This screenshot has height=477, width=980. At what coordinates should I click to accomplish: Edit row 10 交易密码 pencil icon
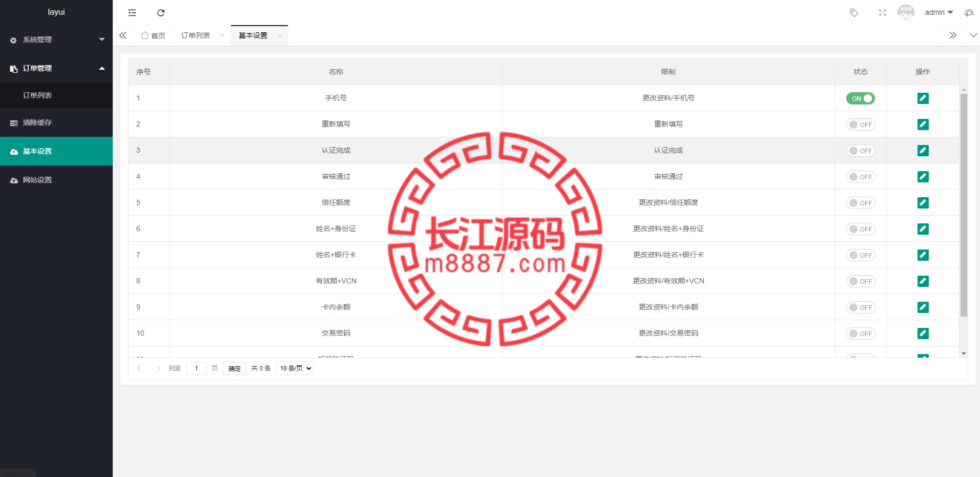[x=923, y=334]
